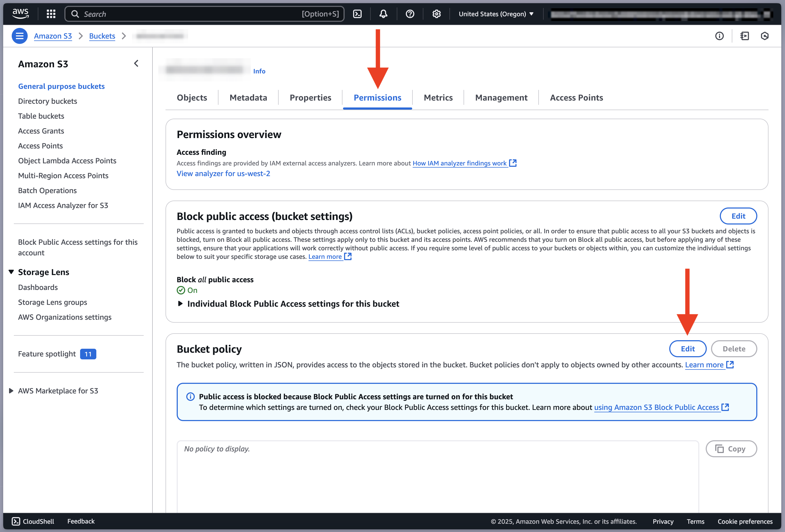The image size is (785, 532).
Task: Open the help question mark icon
Action: (x=410, y=14)
